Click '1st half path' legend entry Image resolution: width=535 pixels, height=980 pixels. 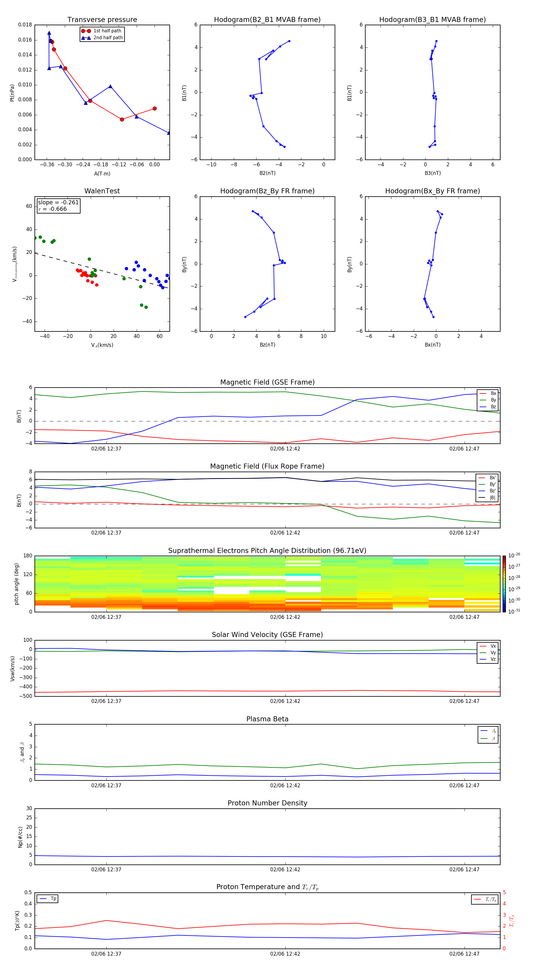(x=102, y=31)
